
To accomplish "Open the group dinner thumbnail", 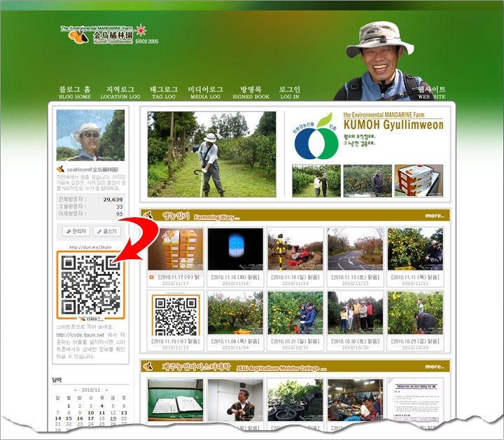I will click(355, 400).
